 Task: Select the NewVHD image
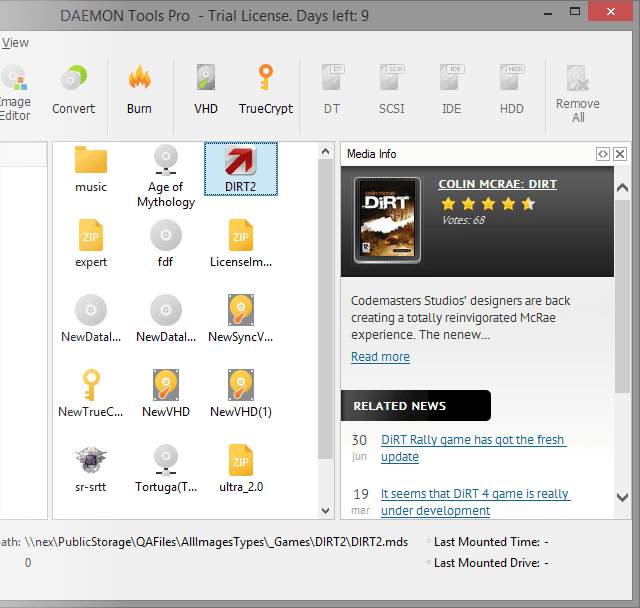[166, 394]
